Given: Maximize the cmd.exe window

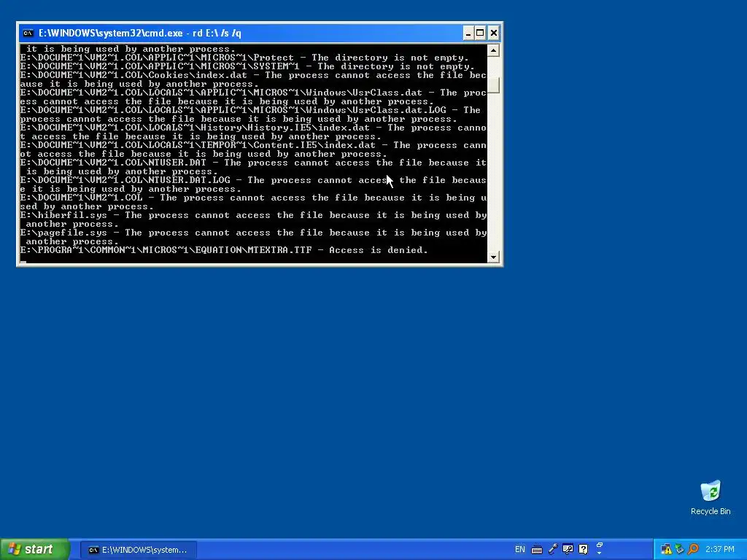Looking at the screenshot, I should [480, 33].
